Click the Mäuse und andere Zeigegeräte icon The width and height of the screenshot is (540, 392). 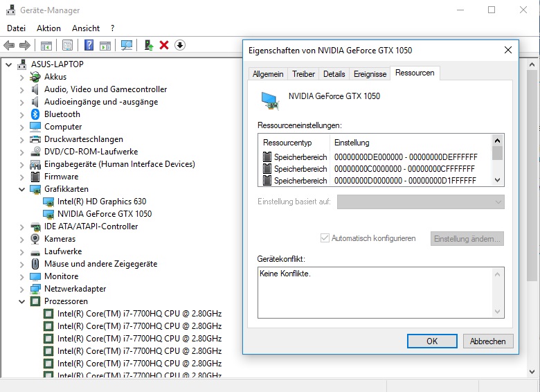(x=35, y=264)
